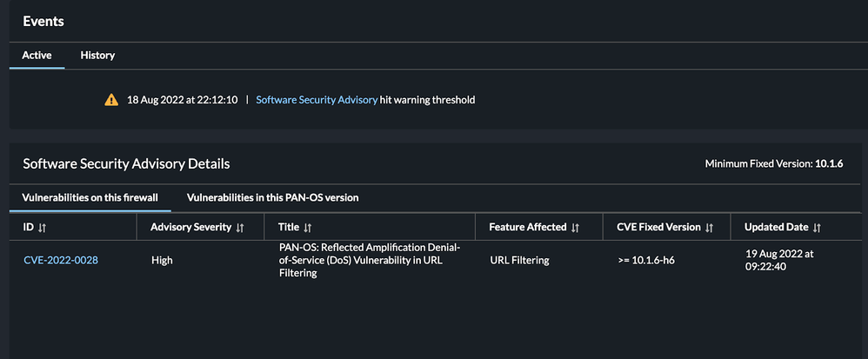Click the High severity cell
The image size is (868, 359).
coord(162,260)
